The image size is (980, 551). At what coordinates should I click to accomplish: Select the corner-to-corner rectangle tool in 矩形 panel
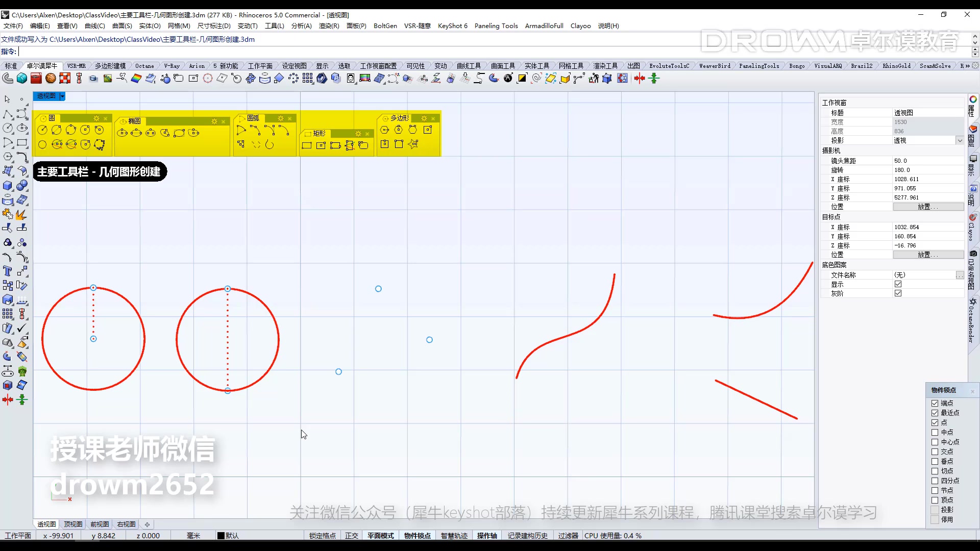tap(306, 146)
